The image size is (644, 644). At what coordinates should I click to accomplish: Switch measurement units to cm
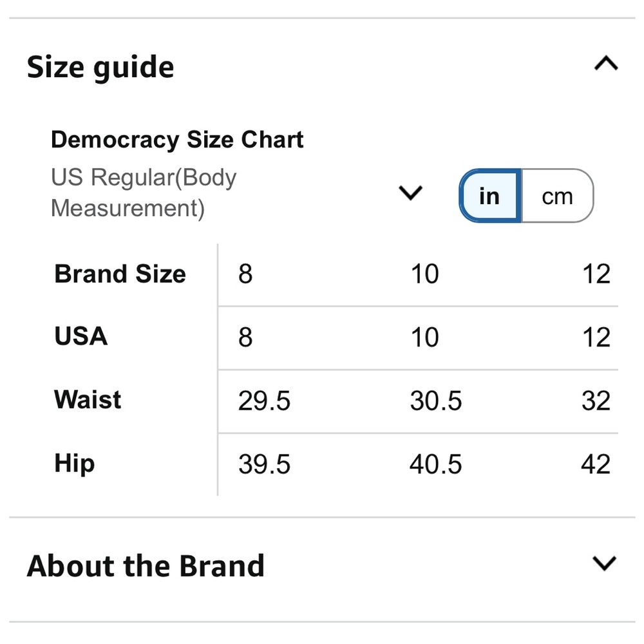[x=557, y=196]
